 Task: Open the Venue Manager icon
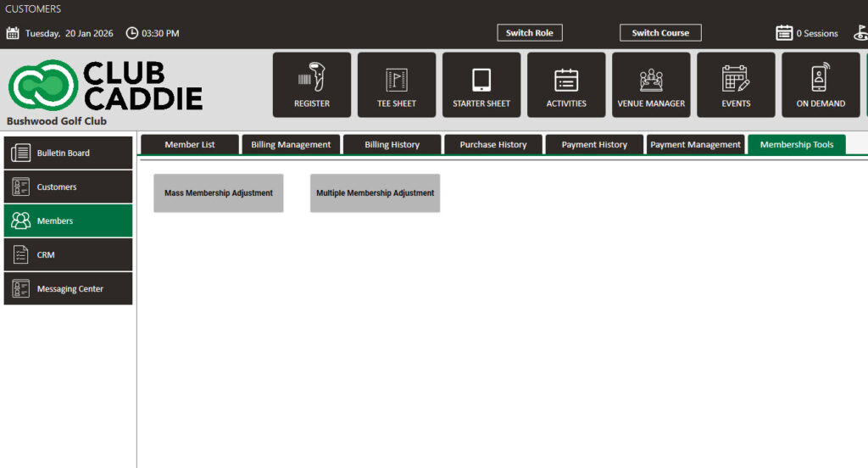(x=651, y=80)
